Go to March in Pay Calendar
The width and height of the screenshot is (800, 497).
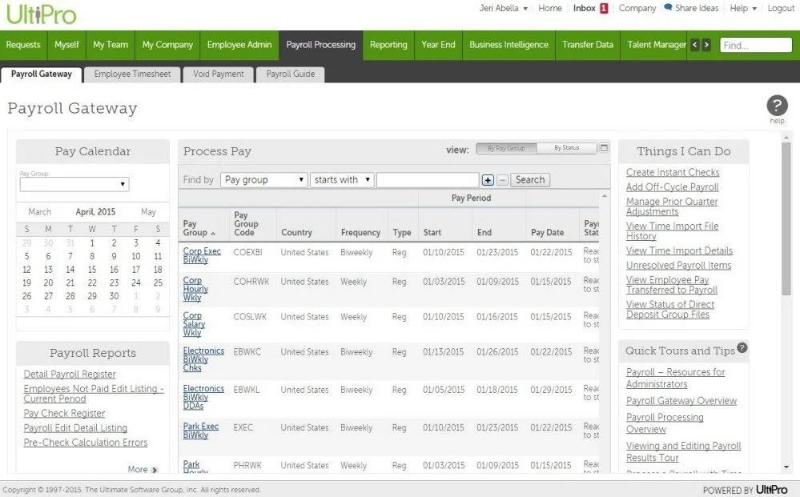[x=40, y=212]
